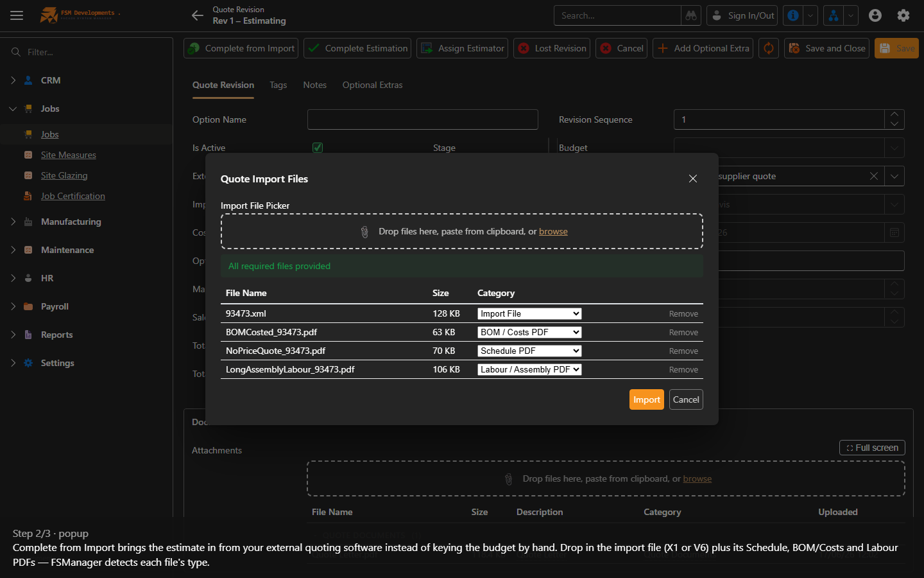
Task: Open the dropdown beside the org chart icon
Action: point(851,15)
